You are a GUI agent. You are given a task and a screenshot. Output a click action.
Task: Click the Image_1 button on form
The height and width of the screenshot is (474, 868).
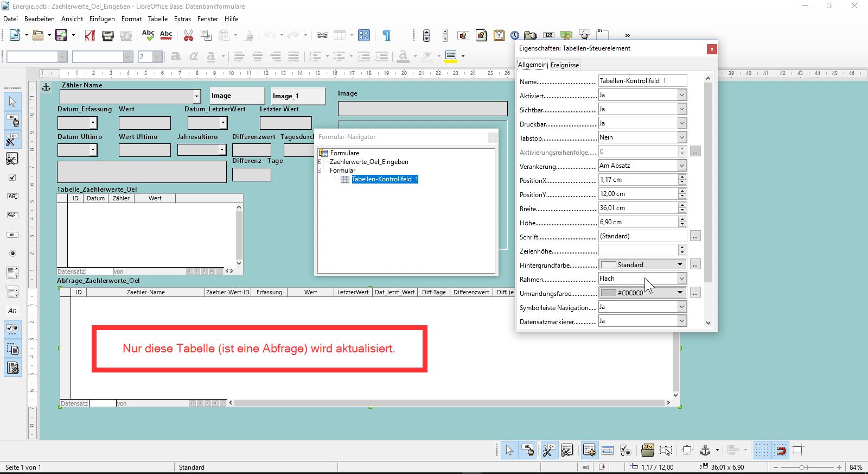click(298, 96)
